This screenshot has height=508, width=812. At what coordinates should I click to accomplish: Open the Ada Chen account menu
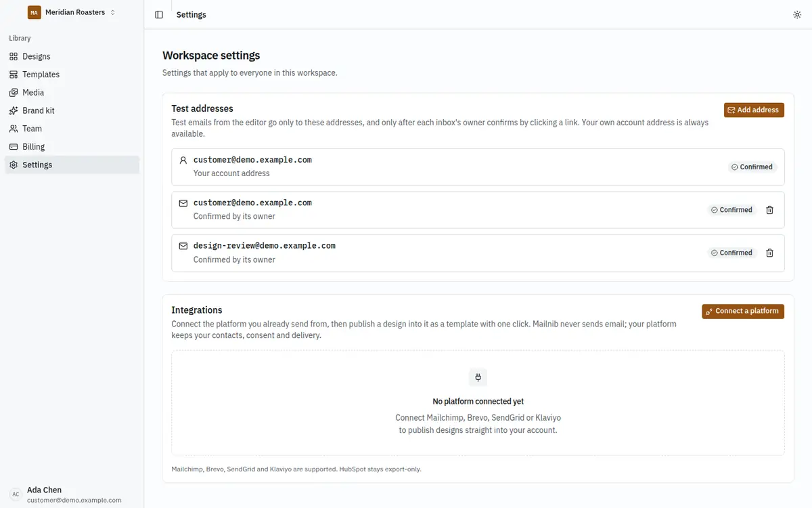click(72, 494)
